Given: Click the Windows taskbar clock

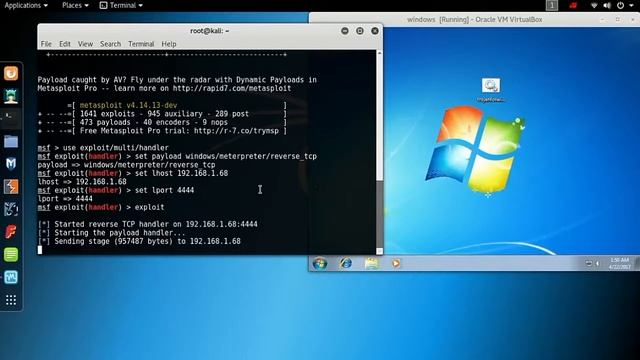Looking at the screenshot, I should tap(620, 263).
